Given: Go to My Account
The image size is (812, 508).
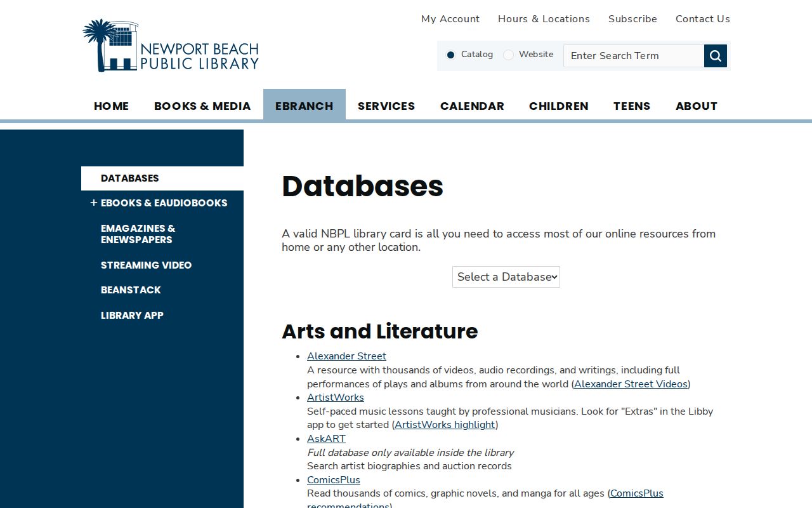Looking at the screenshot, I should point(450,19).
